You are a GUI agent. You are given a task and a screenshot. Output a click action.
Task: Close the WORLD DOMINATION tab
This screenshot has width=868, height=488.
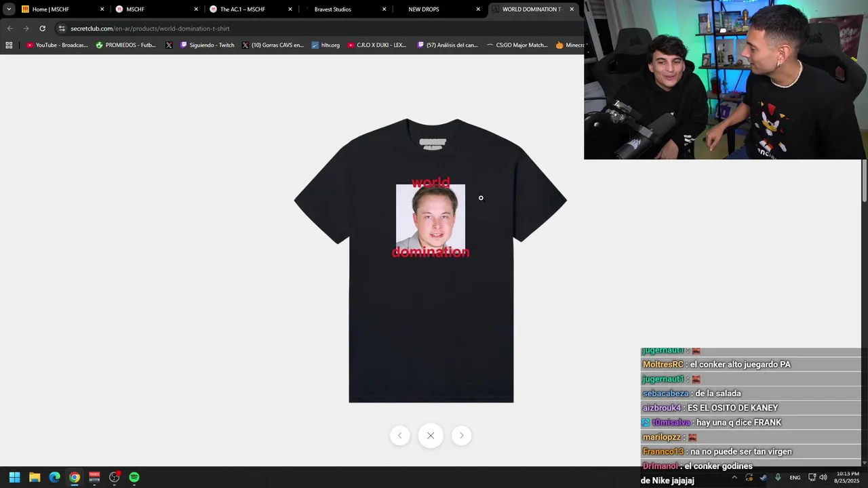572,9
